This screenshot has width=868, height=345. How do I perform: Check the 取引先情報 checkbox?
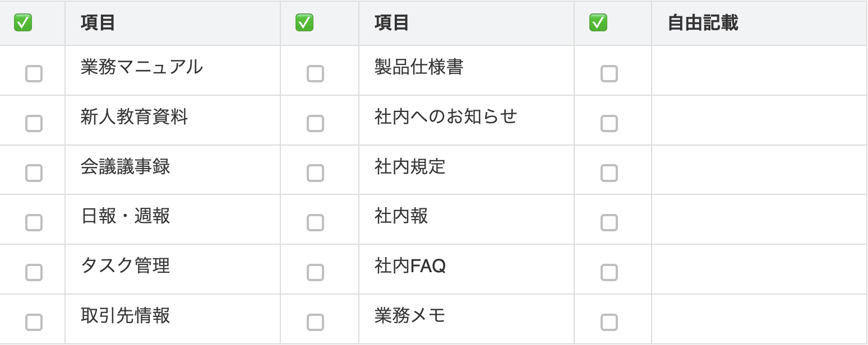[34, 322]
